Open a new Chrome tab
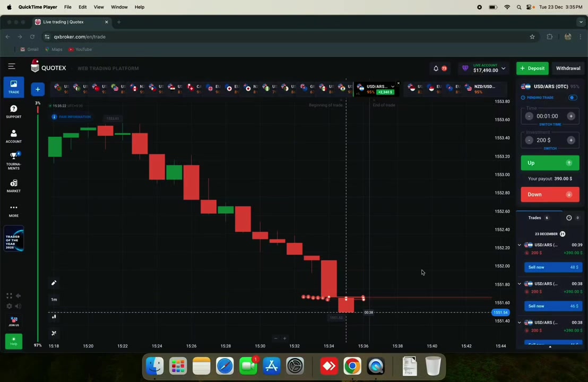The image size is (588, 382). (x=119, y=22)
